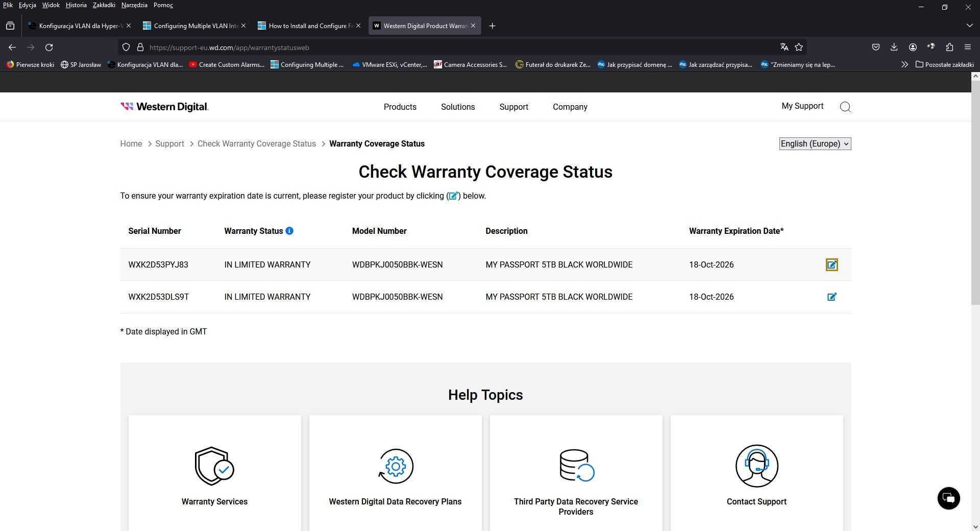This screenshot has width=980, height=531.
Task: Open the site search magnifier icon
Action: [x=845, y=107]
